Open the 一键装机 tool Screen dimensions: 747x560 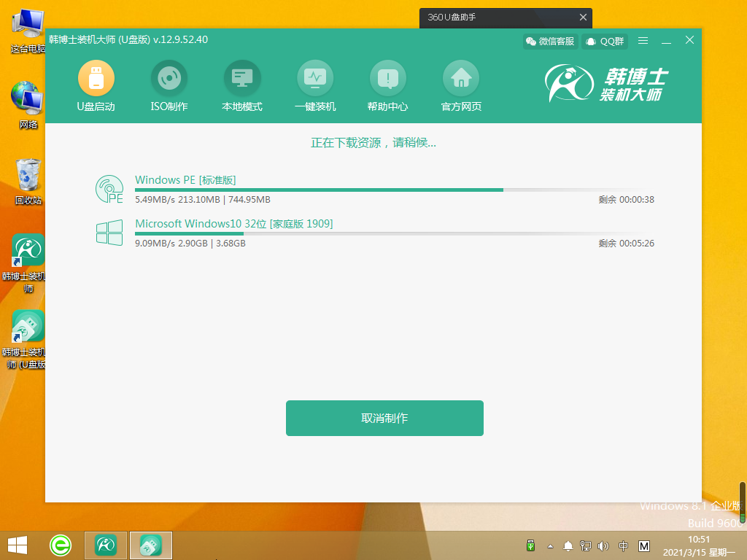point(314,78)
